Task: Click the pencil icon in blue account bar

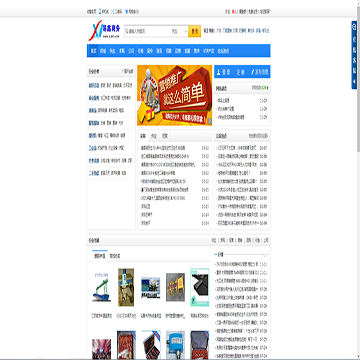Action: [253, 72]
